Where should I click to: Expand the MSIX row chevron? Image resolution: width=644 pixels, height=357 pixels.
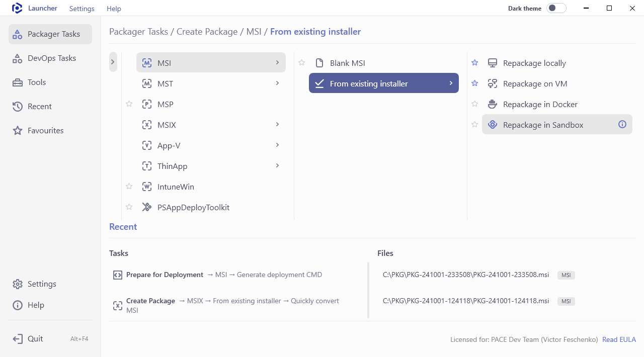point(277,124)
